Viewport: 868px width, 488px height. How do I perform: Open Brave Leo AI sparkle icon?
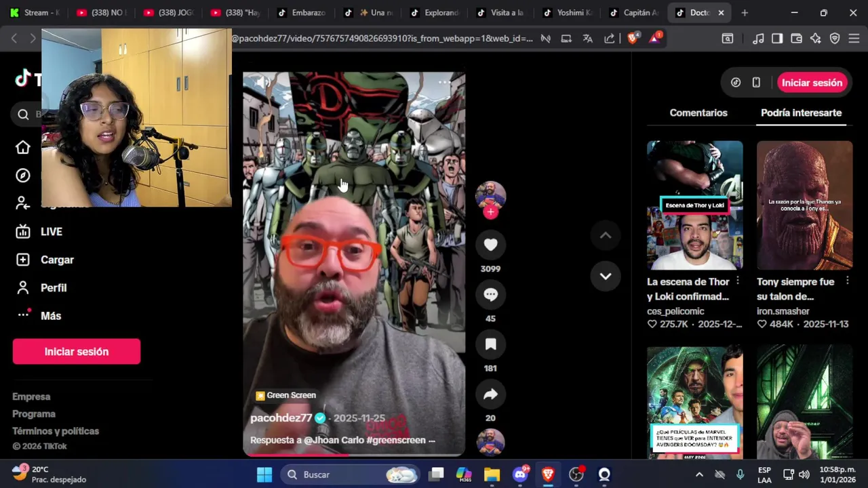coord(816,39)
